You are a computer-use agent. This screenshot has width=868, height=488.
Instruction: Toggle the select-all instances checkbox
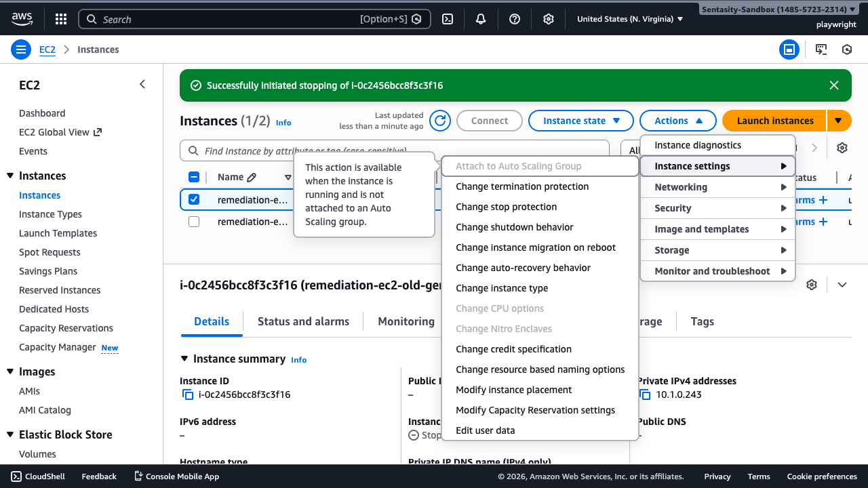point(194,176)
